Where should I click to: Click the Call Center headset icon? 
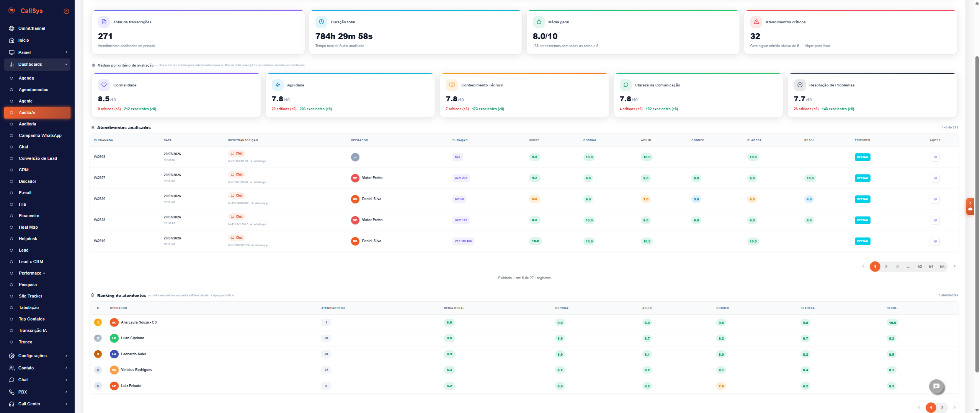coord(11,404)
